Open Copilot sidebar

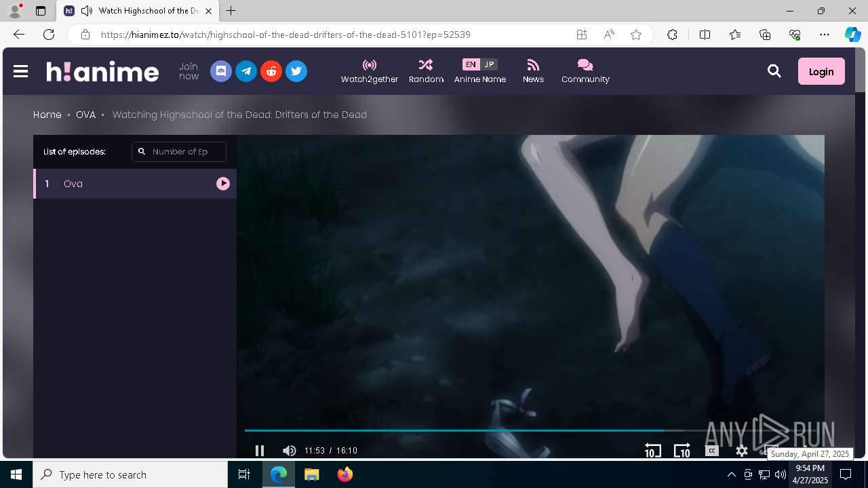pos(852,35)
